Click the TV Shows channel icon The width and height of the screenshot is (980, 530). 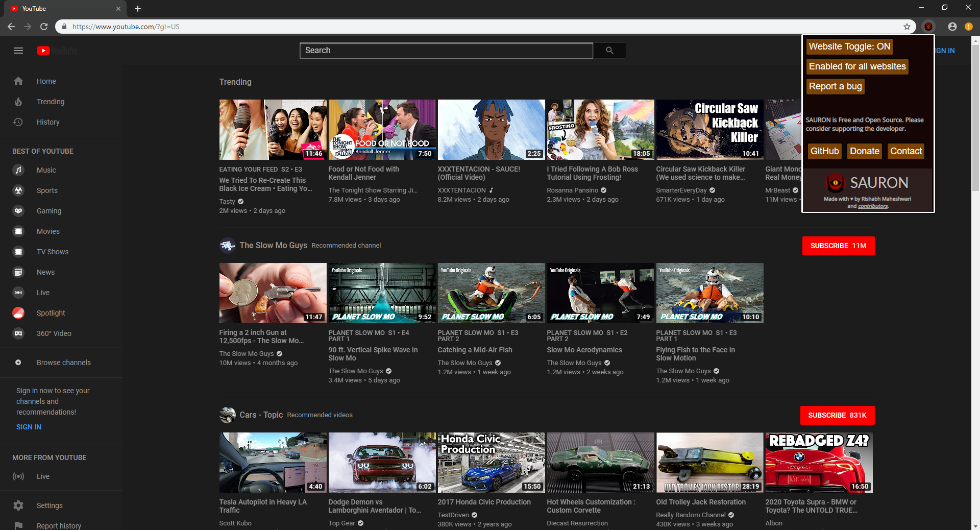click(x=18, y=252)
